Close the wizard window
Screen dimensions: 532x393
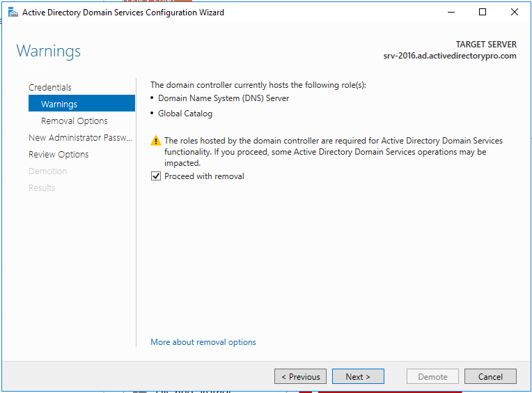(x=515, y=13)
